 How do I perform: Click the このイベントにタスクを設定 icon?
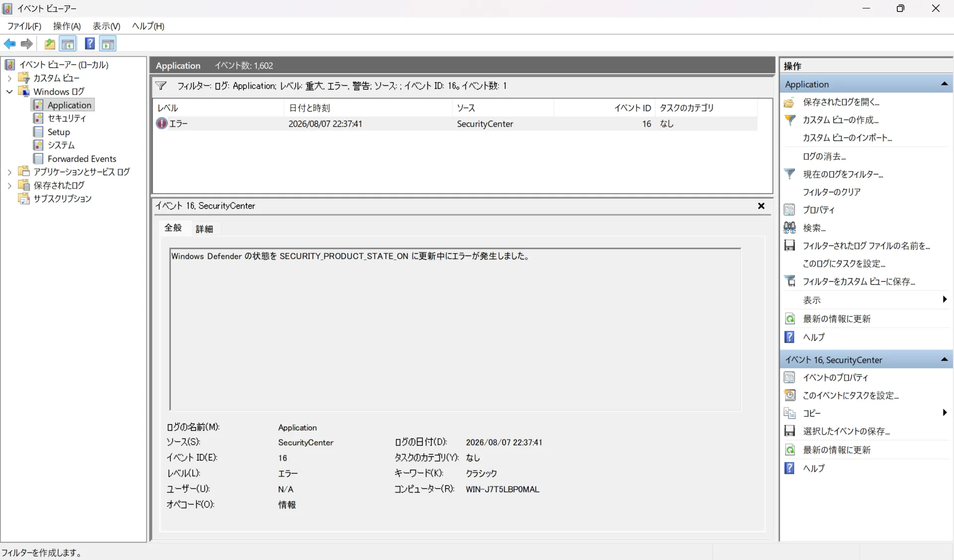point(789,395)
